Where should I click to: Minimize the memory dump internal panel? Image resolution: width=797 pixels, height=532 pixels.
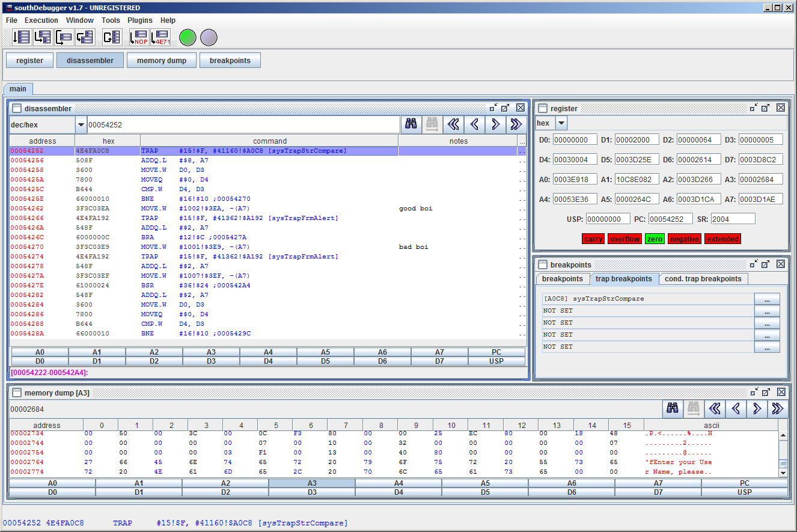pos(754,392)
